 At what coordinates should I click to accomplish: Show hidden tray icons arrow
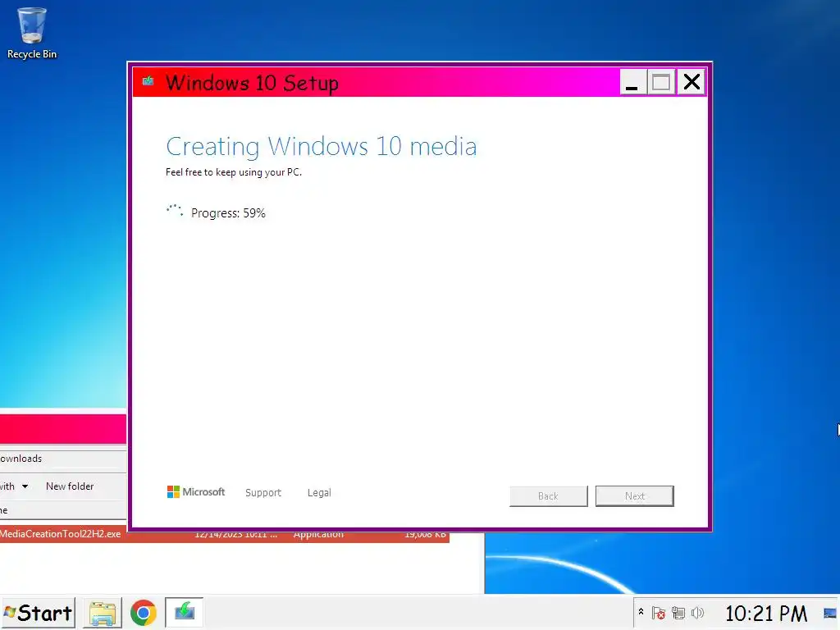pyautogui.click(x=641, y=612)
